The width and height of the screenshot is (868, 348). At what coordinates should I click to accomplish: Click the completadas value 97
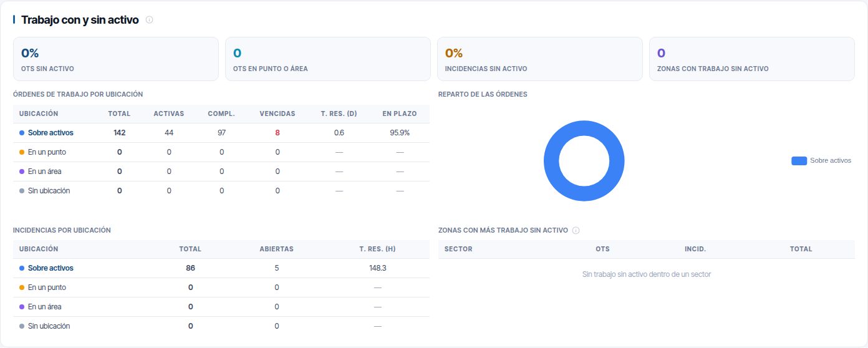point(221,133)
